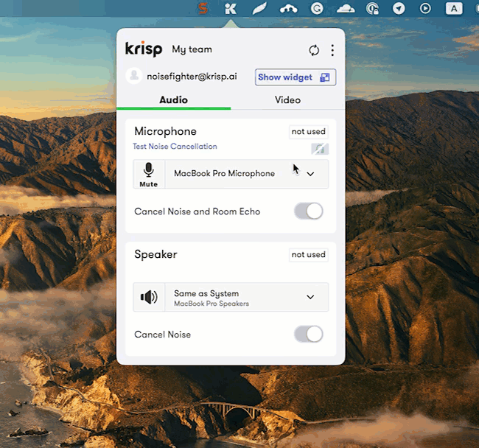Viewport: 479px width, 448px height.
Task: Open the Test Noise Cancellation link
Action: coord(175,147)
